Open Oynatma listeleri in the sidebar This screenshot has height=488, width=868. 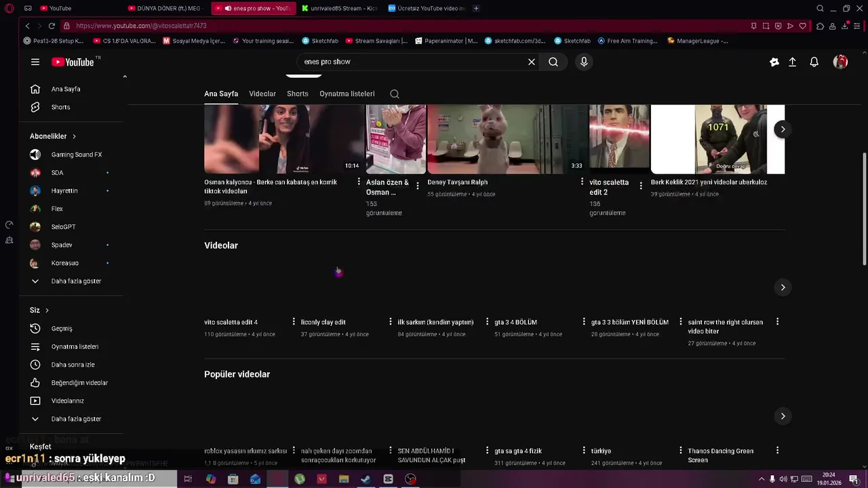pyautogui.click(x=75, y=346)
